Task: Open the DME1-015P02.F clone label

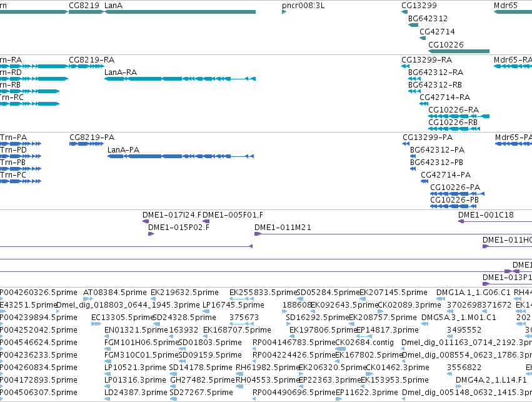Action: pos(179,228)
